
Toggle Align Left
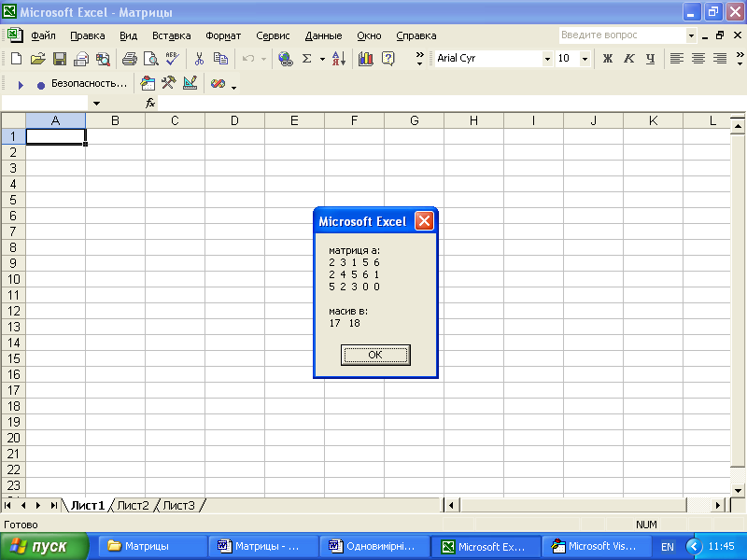(x=676, y=59)
